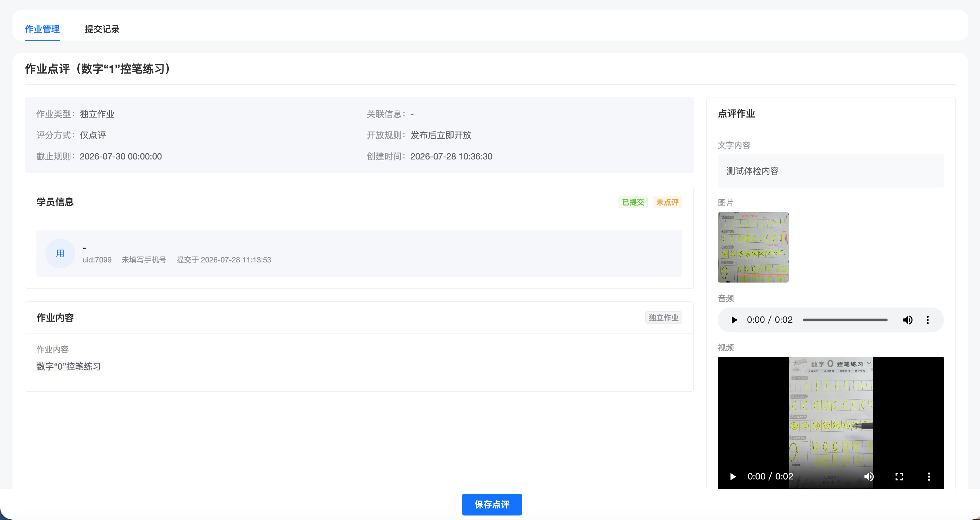Click the 发布后立即开放 value
Screen dimensions: 980x520
440,135
